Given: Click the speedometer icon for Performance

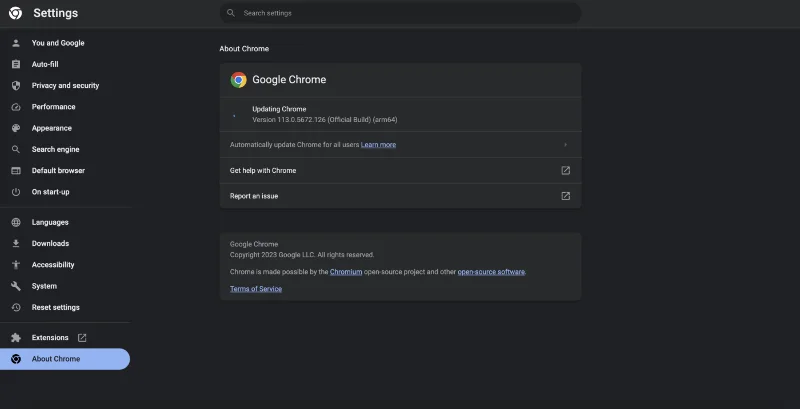Looking at the screenshot, I should point(16,107).
